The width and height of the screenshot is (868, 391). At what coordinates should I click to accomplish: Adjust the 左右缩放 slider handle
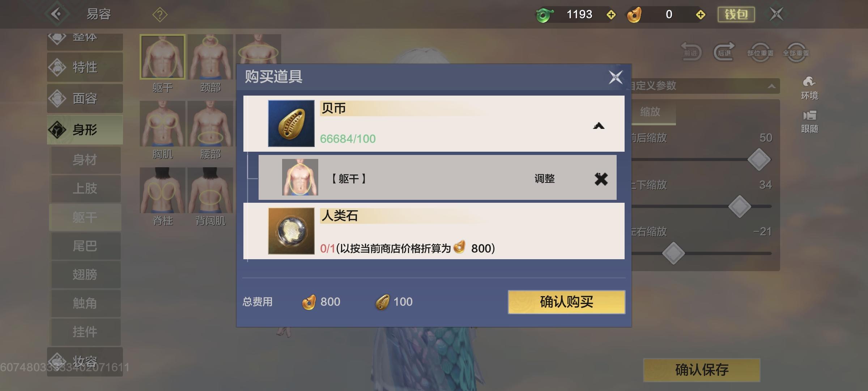pyautogui.click(x=673, y=253)
